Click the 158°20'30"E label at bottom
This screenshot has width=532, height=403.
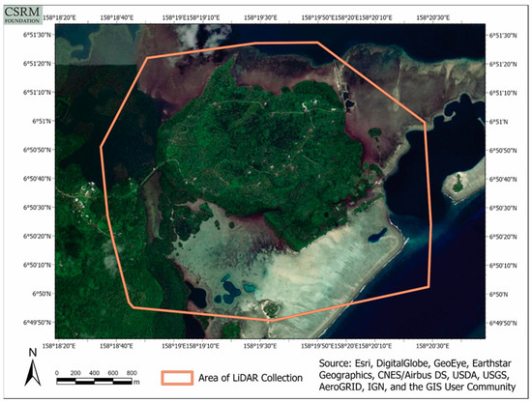(x=432, y=346)
